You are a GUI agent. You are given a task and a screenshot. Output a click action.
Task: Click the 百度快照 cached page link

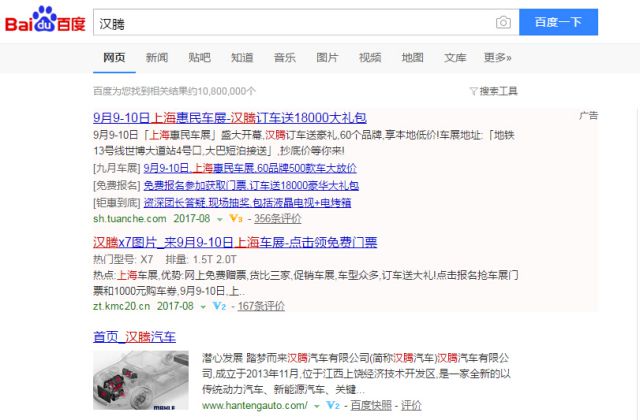coord(371,405)
